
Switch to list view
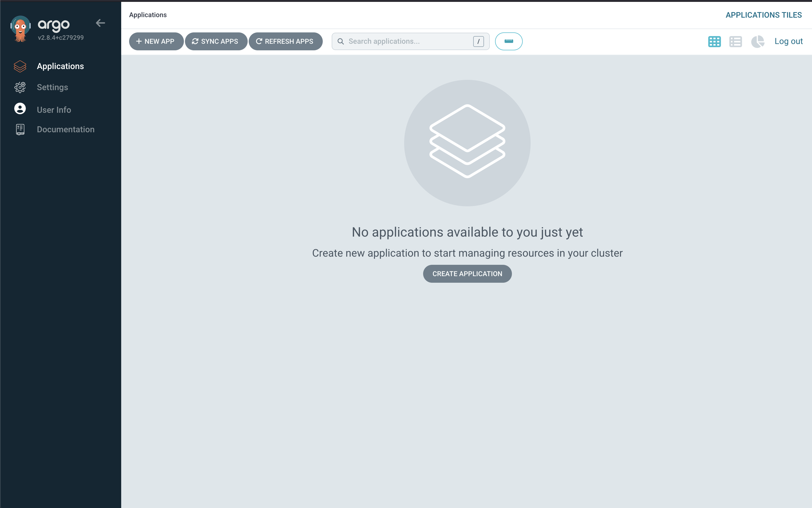[x=735, y=42]
